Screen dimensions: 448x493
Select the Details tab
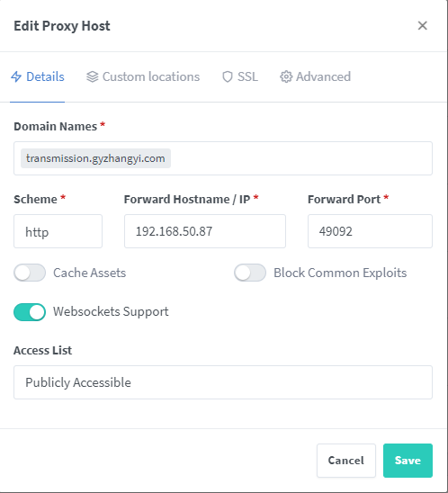pyautogui.click(x=38, y=76)
